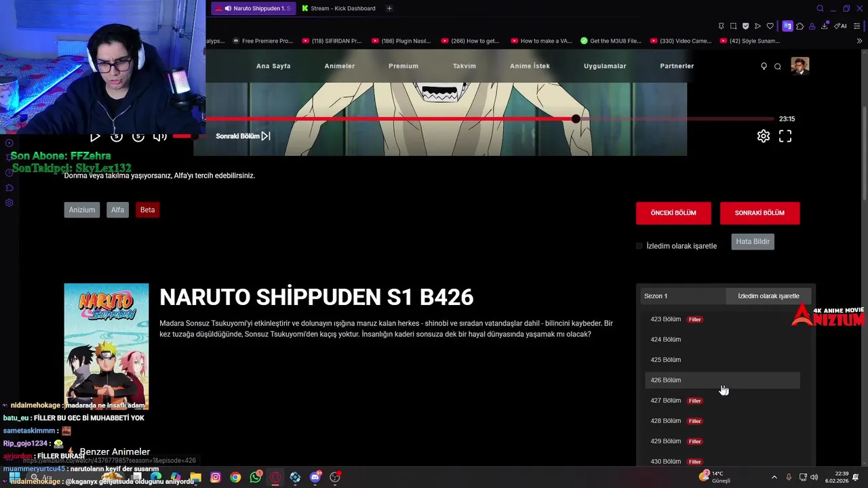Image resolution: width=868 pixels, height=488 pixels.
Task: Open the browser easy setup sliders icon
Action: (x=857, y=26)
